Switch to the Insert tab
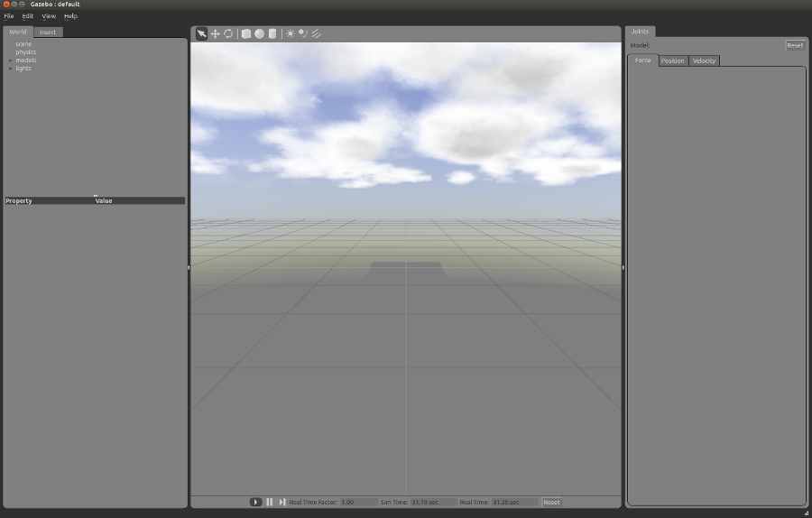The image size is (812, 518). coord(48,32)
